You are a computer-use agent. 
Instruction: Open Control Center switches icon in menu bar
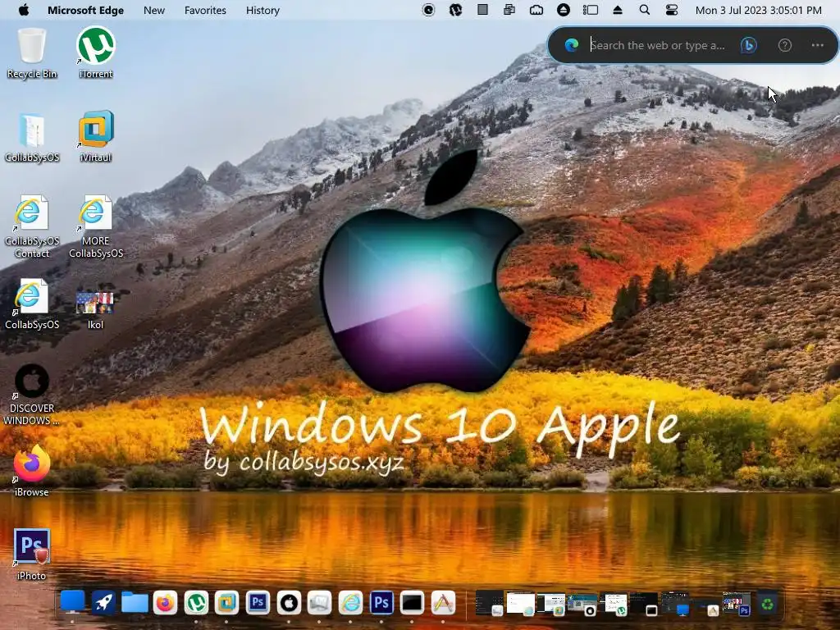671,10
